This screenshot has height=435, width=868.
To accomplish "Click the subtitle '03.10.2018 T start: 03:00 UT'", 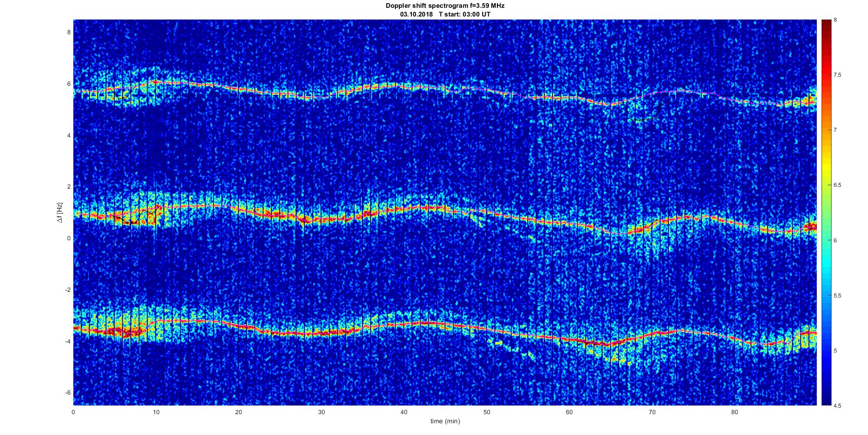I will click(x=445, y=14).
